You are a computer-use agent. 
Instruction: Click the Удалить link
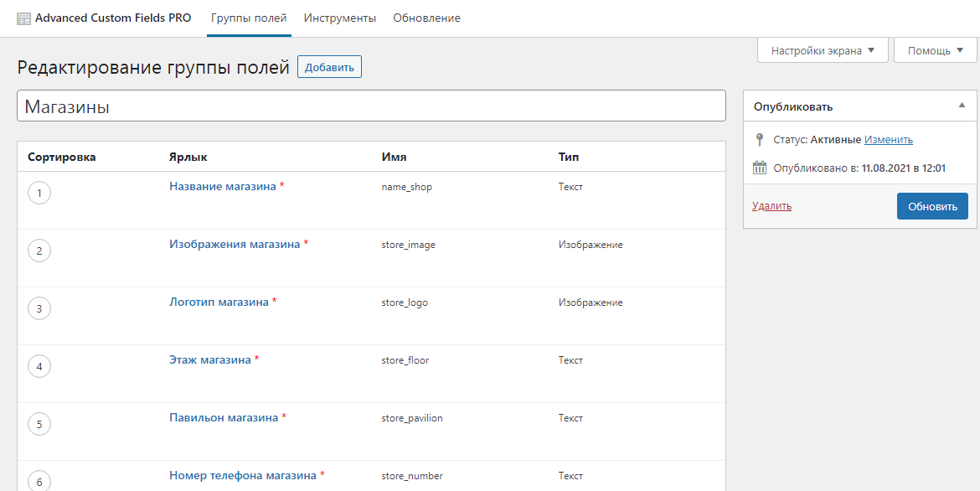click(x=772, y=206)
